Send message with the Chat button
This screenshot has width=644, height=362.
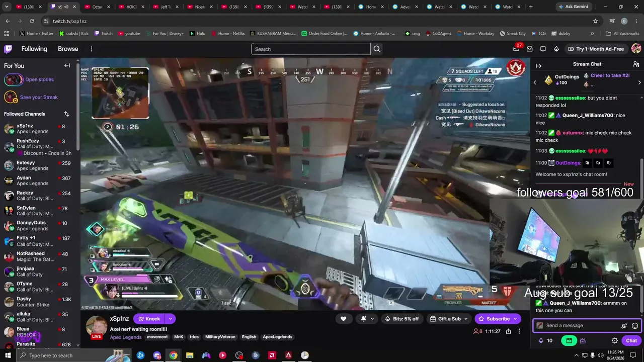[631, 340]
